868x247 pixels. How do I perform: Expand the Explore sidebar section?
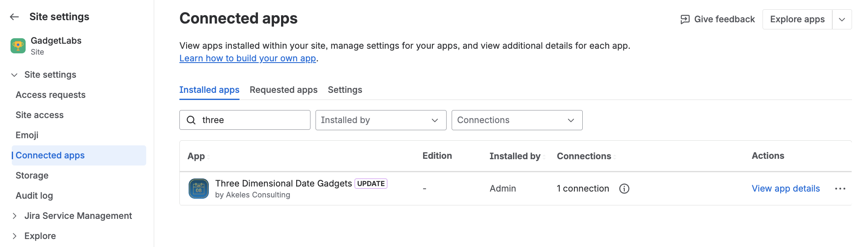(x=15, y=236)
